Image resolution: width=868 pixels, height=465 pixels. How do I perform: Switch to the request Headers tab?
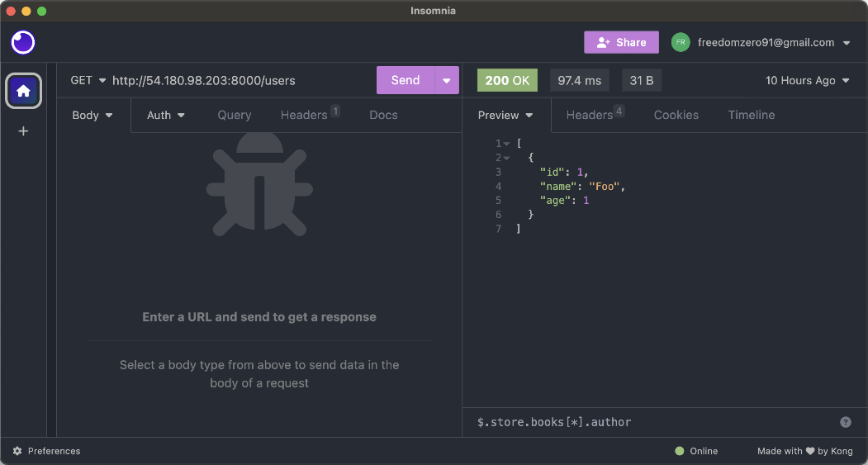click(x=310, y=115)
